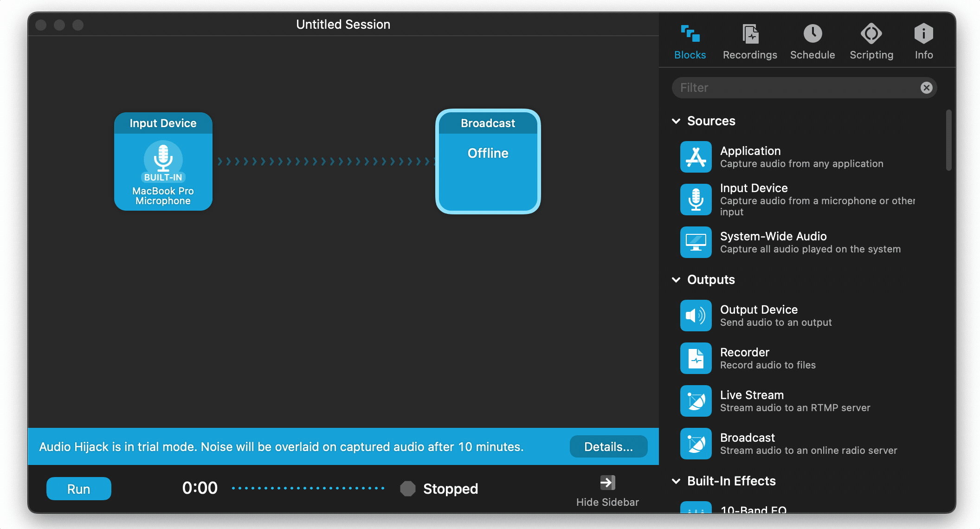Click the Output Device speaker icon
The height and width of the screenshot is (529, 980).
pyautogui.click(x=696, y=316)
